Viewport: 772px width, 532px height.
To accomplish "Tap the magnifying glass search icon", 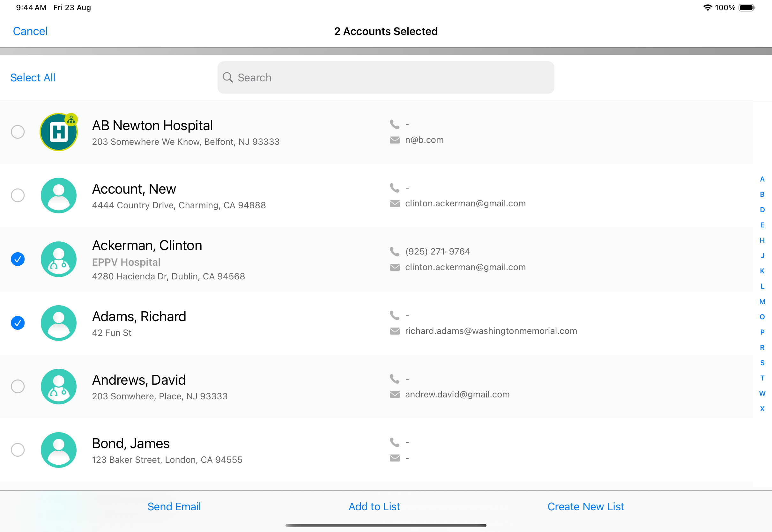I will pos(228,77).
